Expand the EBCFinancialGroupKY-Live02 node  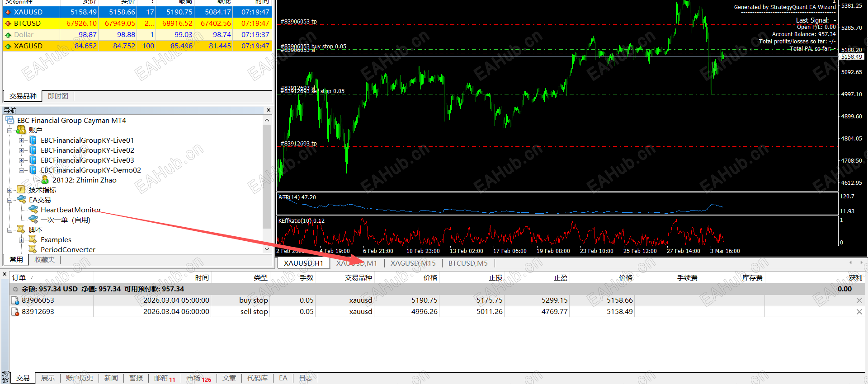(21, 150)
